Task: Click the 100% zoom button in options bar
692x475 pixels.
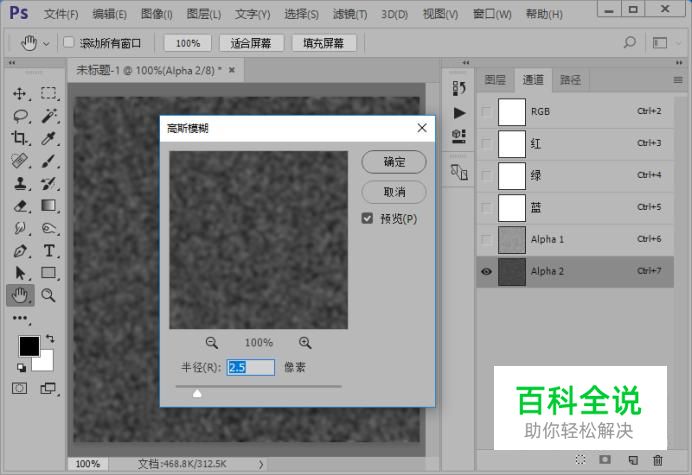Action: (188, 43)
